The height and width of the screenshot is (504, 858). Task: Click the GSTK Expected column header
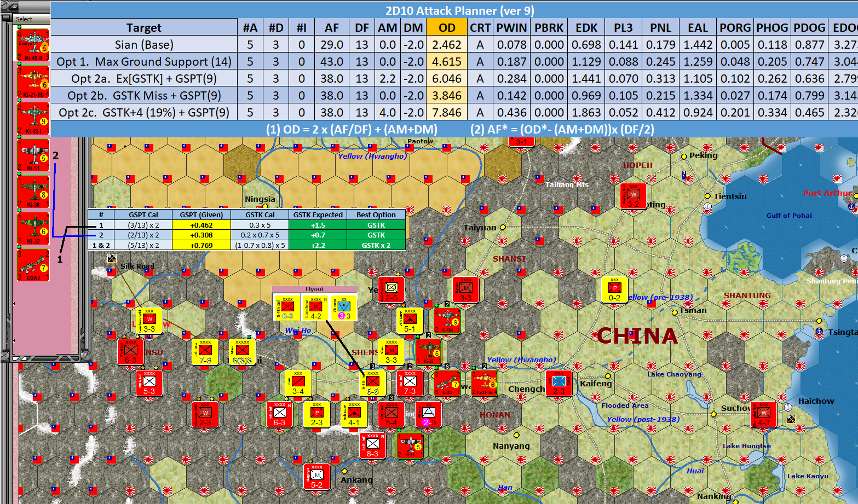318,215
